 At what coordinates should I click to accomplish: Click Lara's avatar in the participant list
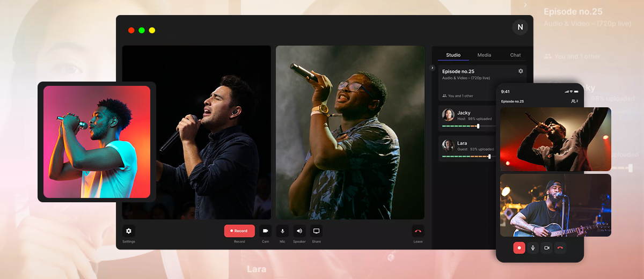point(448,145)
